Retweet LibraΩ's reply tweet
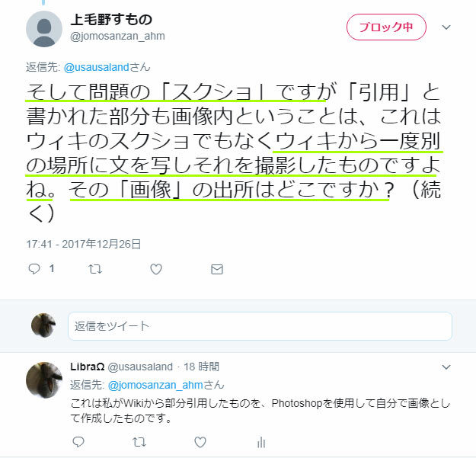The image size is (476, 458). click(x=139, y=442)
